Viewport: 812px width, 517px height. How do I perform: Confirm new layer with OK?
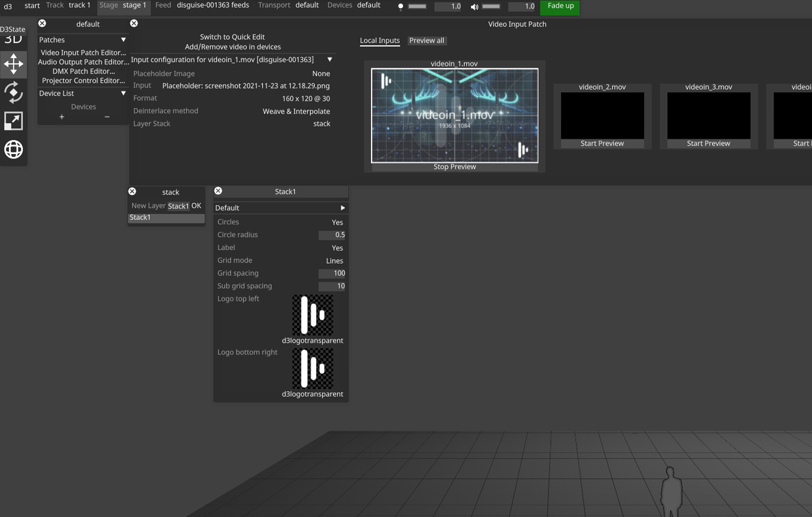[196, 206]
